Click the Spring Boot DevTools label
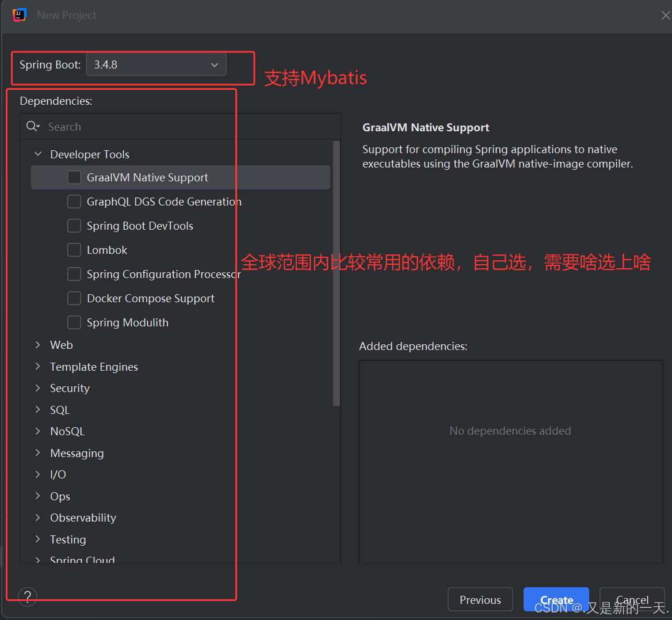The height and width of the screenshot is (620, 672). tap(140, 226)
